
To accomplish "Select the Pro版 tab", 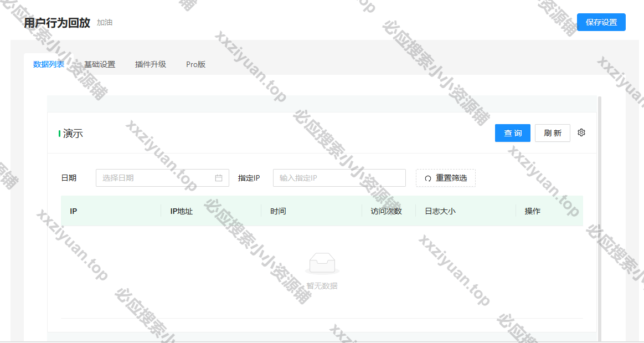I will (195, 64).
